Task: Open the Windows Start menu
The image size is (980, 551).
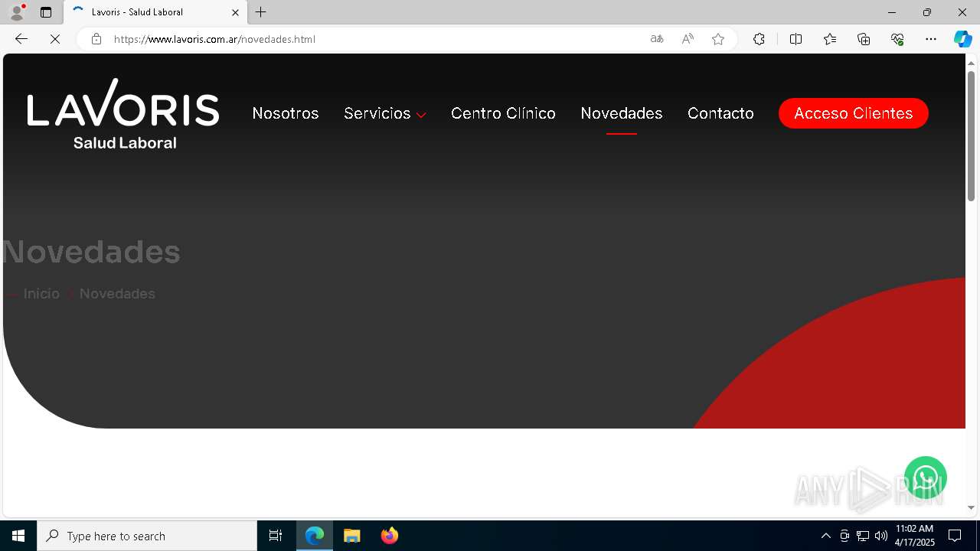Action: tap(18, 536)
